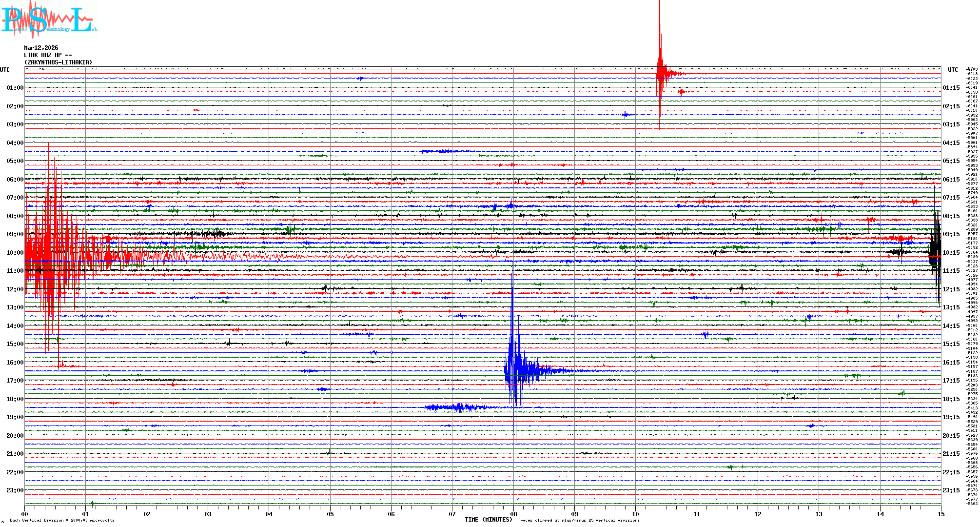Click the 20:15 time label on right axis
The height and width of the screenshot is (527, 980).
pyautogui.click(x=951, y=436)
